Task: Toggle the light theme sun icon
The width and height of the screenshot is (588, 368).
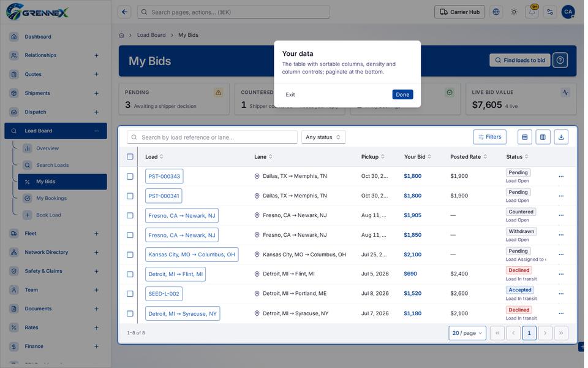Action: (514, 12)
